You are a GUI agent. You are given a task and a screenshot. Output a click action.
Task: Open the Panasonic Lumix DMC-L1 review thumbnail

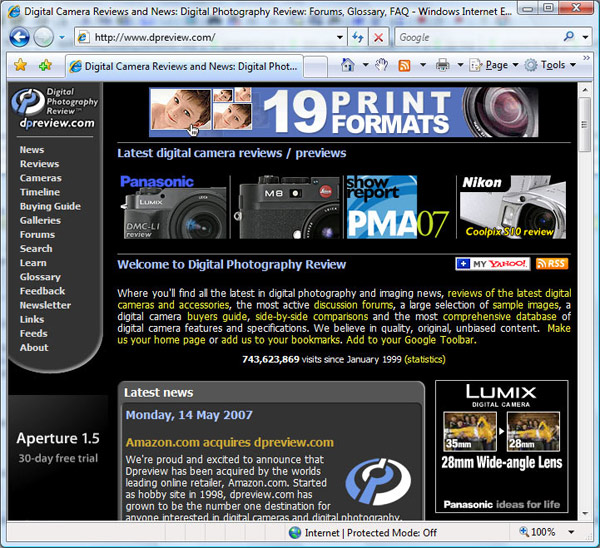[174, 207]
